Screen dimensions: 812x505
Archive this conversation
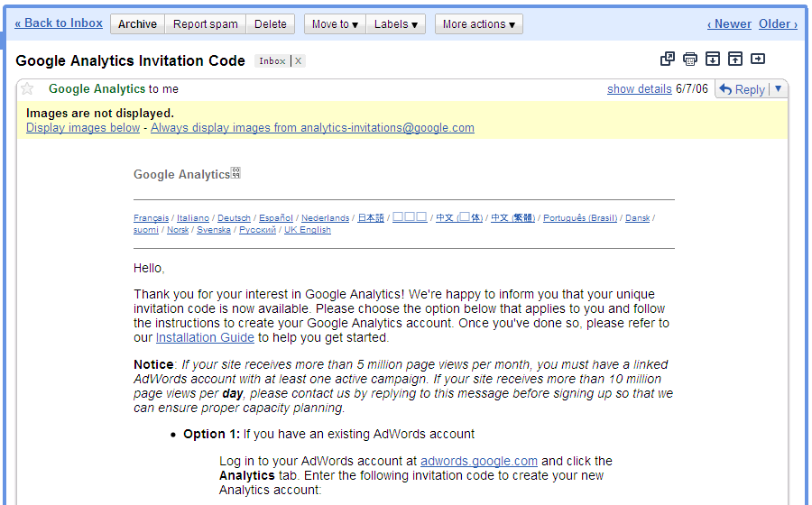(x=137, y=24)
